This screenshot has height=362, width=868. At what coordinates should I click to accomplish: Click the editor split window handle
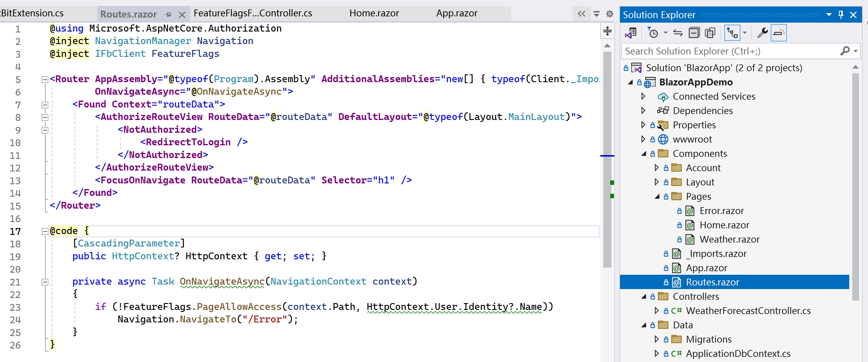pos(607,31)
